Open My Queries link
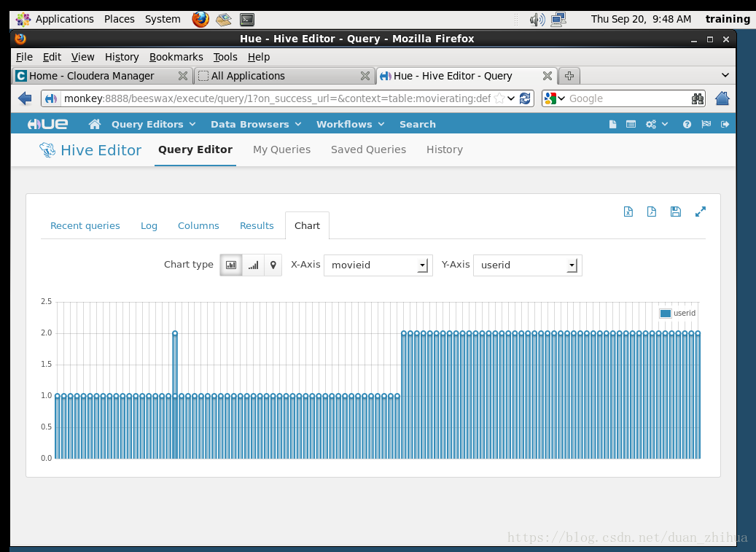This screenshot has width=756, height=552. (x=281, y=149)
